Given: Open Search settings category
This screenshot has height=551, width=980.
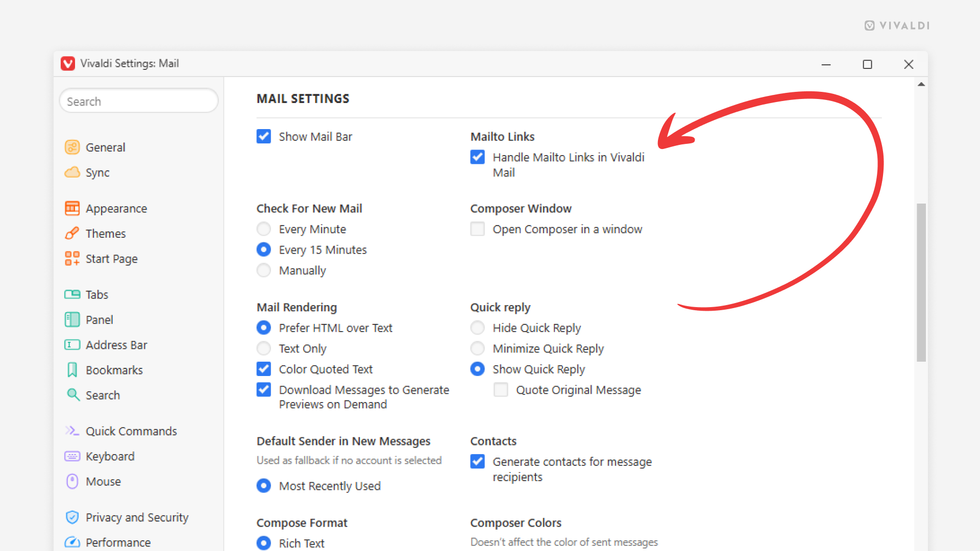Looking at the screenshot, I should (x=103, y=395).
